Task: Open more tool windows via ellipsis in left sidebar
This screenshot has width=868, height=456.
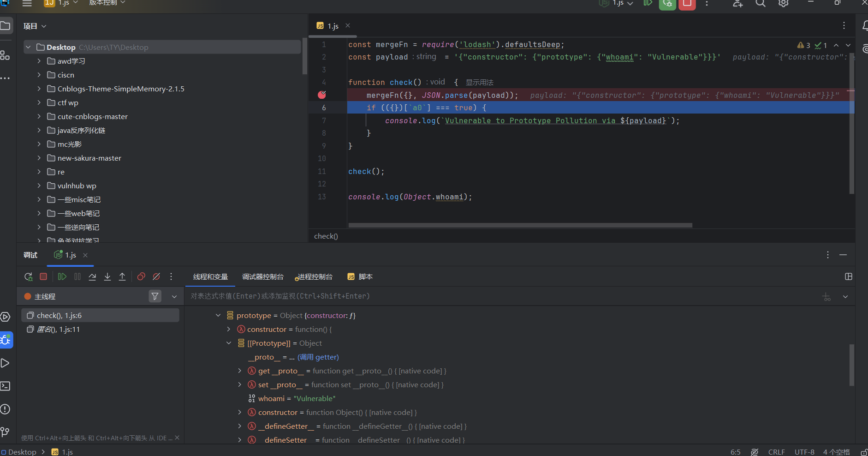Action: pos(5,78)
